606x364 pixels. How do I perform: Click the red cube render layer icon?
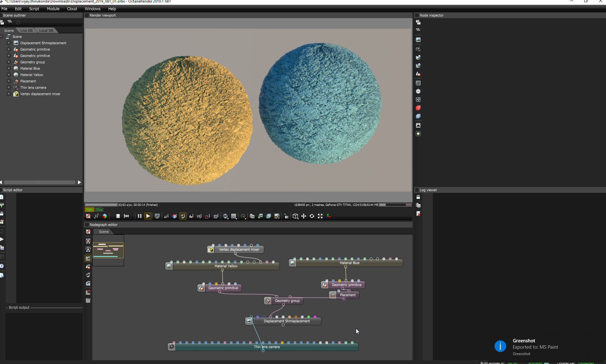418,108
